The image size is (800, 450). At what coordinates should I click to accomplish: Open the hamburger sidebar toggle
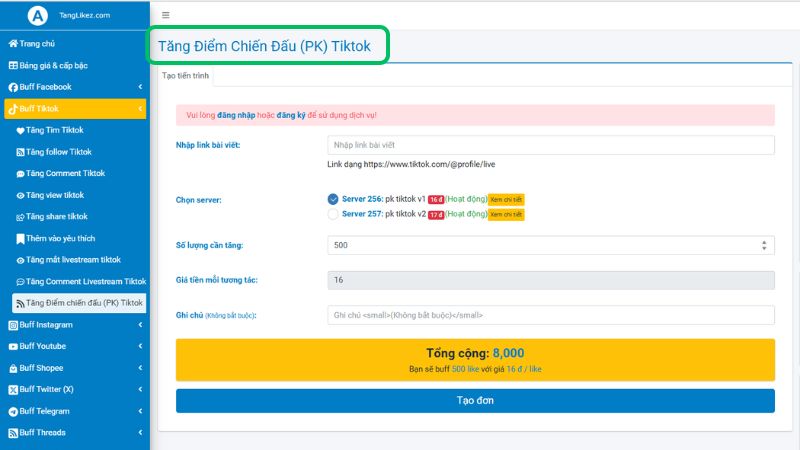[x=166, y=15]
